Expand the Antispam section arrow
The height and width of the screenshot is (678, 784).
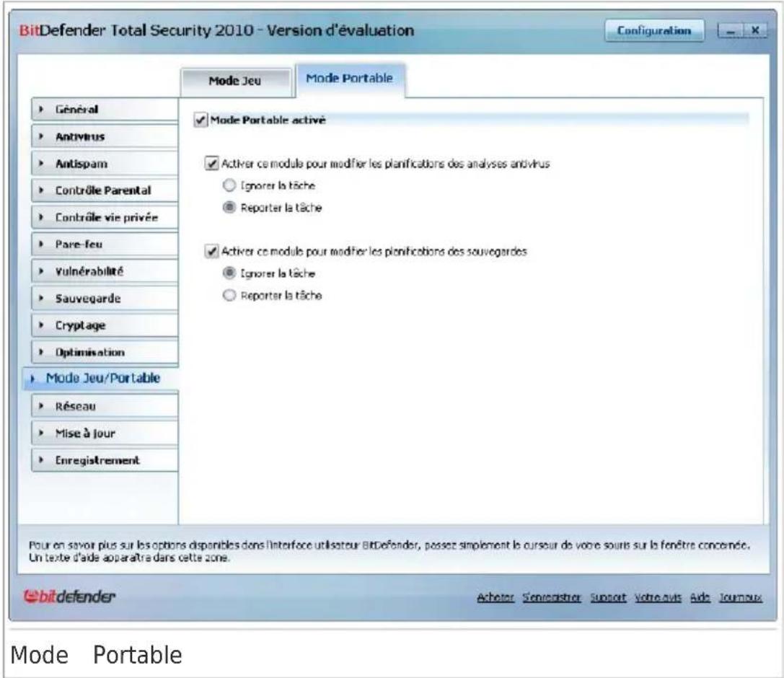click(42, 163)
